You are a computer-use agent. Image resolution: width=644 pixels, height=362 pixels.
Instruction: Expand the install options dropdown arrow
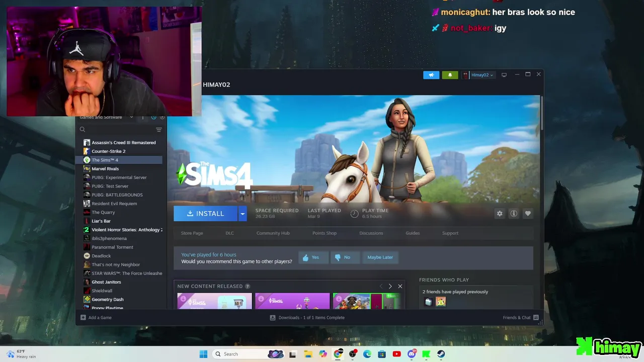click(x=243, y=214)
